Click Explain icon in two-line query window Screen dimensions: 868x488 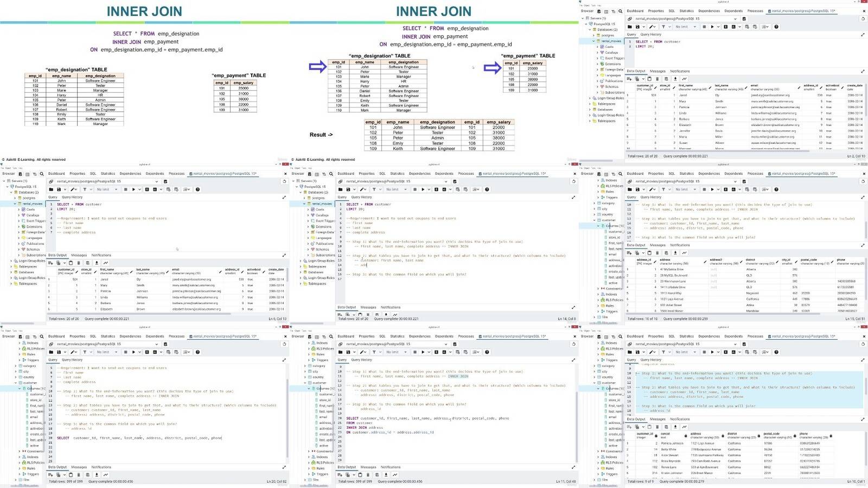[x=725, y=27]
